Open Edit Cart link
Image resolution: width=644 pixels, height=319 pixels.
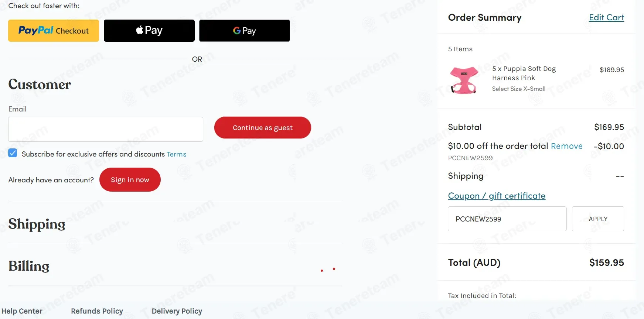(x=606, y=18)
